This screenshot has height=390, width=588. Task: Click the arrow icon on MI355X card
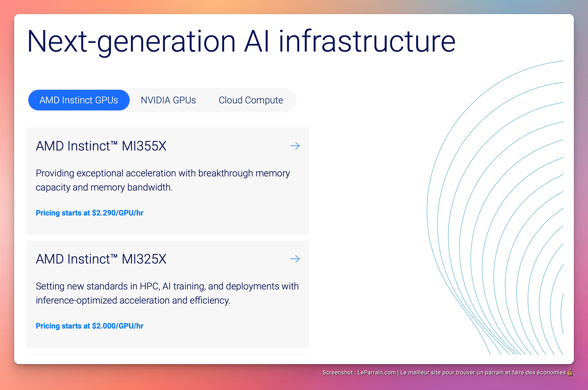[x=295, y=146]
